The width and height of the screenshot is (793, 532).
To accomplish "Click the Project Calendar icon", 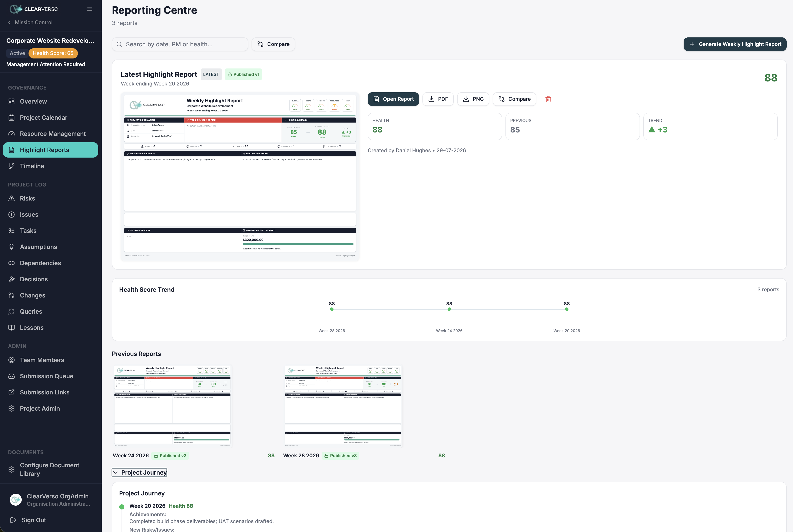I will [11, 117].
